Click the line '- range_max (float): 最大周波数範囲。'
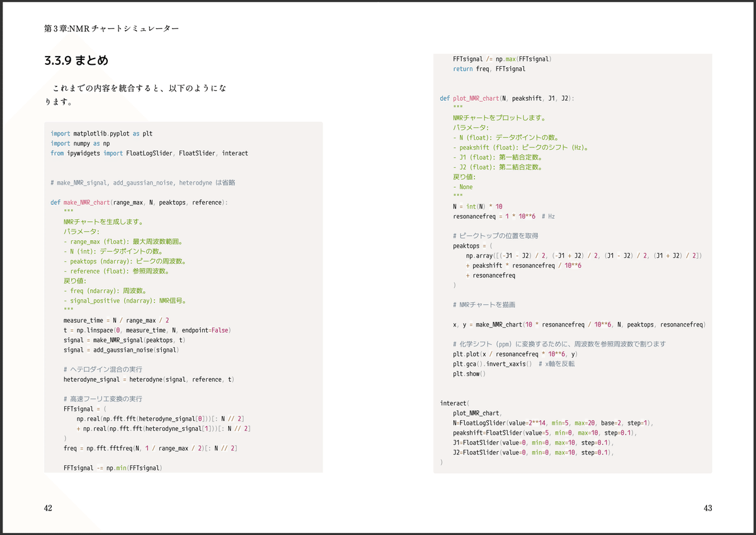Image resolution: width=756 pixels, height=535 pixels. coord(123,241)
